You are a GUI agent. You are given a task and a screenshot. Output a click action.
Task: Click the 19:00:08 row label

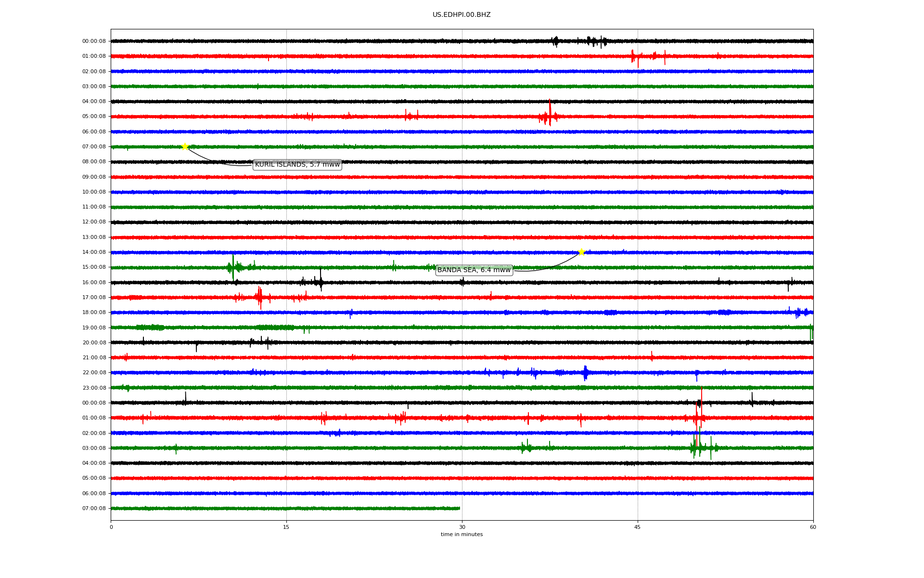click(94, 328)
